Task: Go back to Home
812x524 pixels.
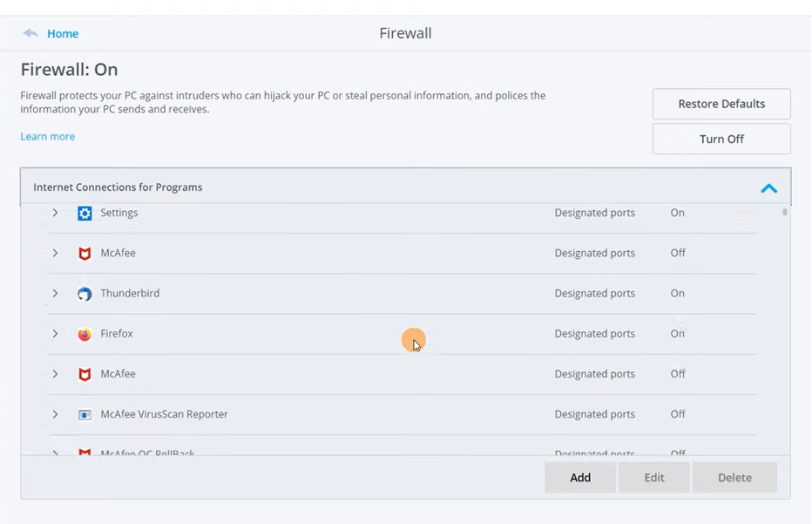Action: (63, 34)
